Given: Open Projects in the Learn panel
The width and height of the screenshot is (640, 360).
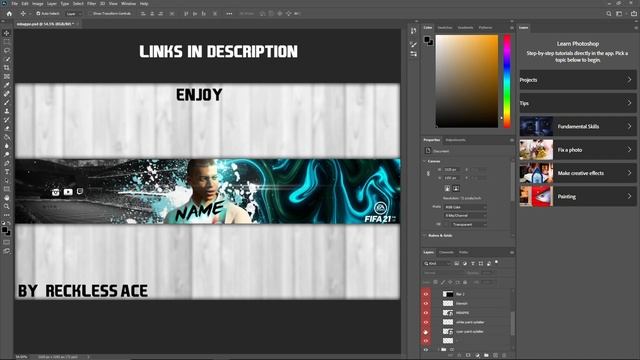Looking at the screenshot, I should click(578, 80).
